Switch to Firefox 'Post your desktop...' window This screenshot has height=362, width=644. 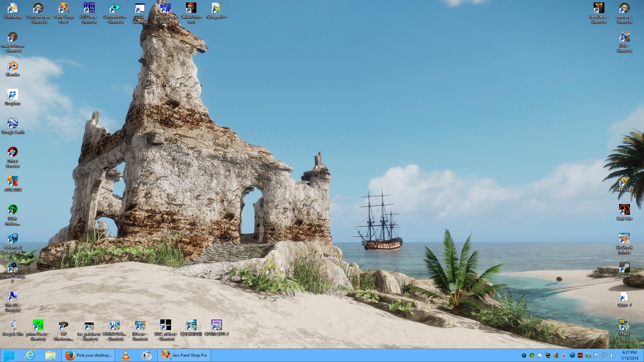coord(88,355)
